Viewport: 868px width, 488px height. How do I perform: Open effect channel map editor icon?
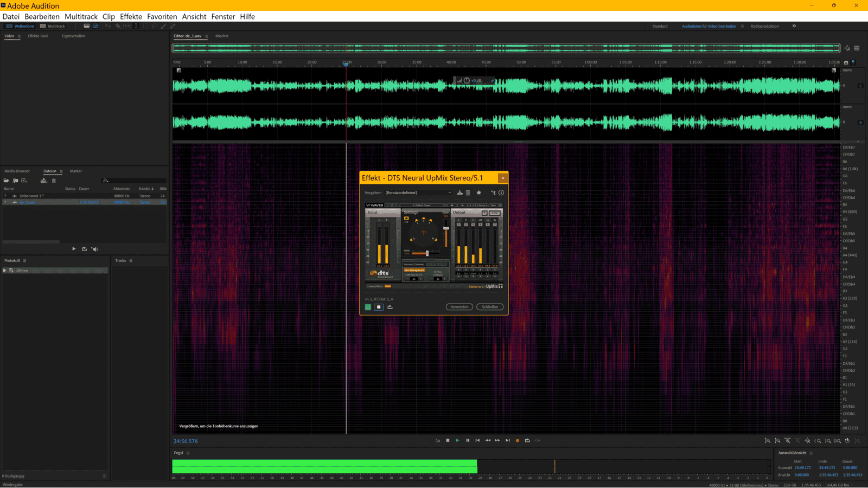point(493,192)
